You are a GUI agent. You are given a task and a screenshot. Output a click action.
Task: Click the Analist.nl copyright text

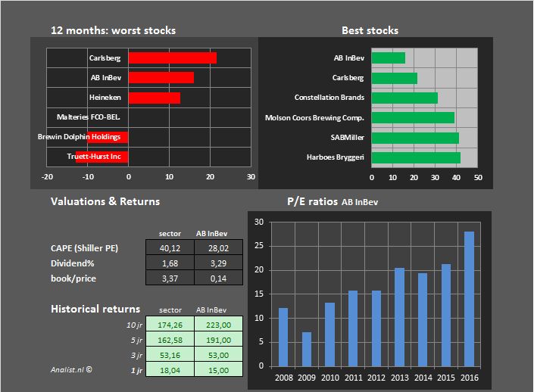[71, 369]
